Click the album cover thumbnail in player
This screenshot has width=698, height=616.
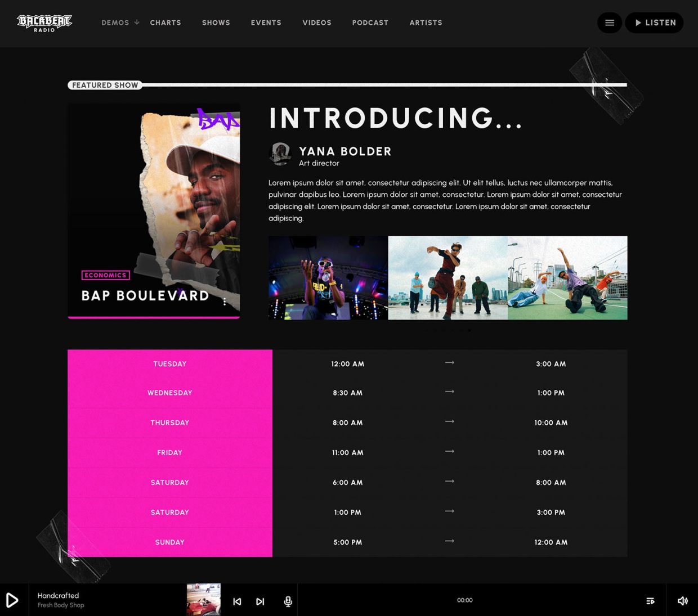point(203,600)
